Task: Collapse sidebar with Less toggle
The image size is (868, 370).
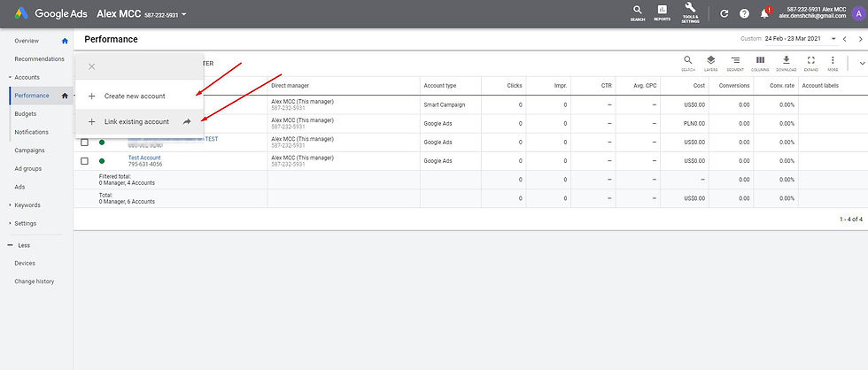Action: click(x=19, y=245)
